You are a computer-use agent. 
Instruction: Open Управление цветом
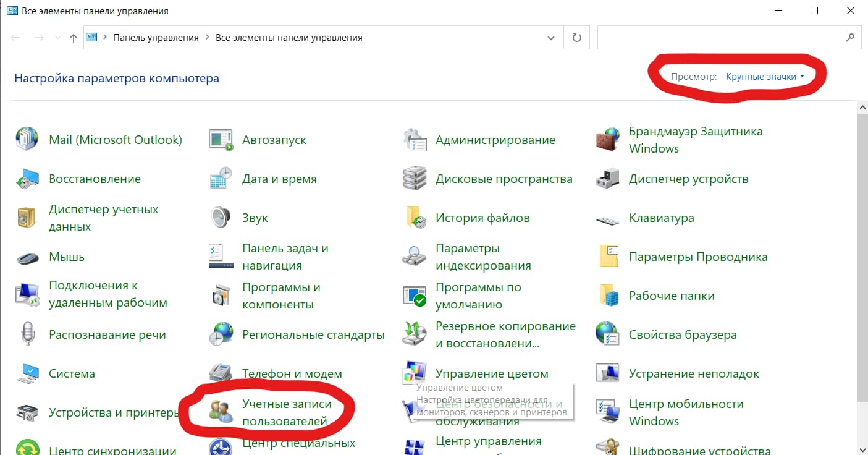pyautogui.click(x=492, y=373)
